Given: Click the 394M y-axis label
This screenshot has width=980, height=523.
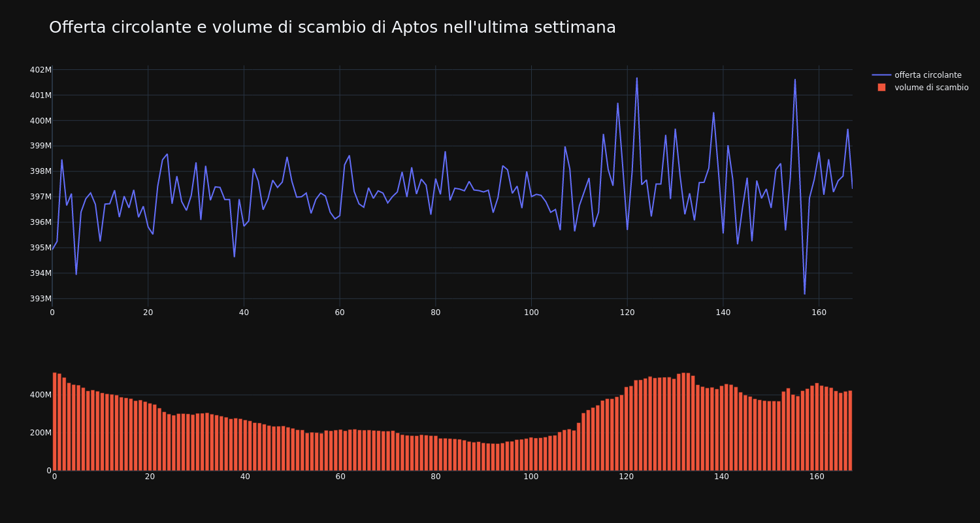Looking at the screenshot, I should pyautogui.click(x=41, y=273).
